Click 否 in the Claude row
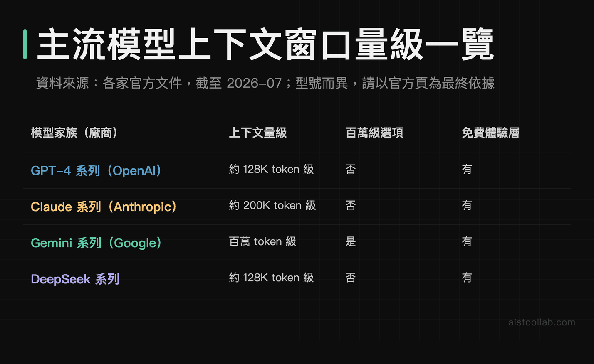 point(351,205)
